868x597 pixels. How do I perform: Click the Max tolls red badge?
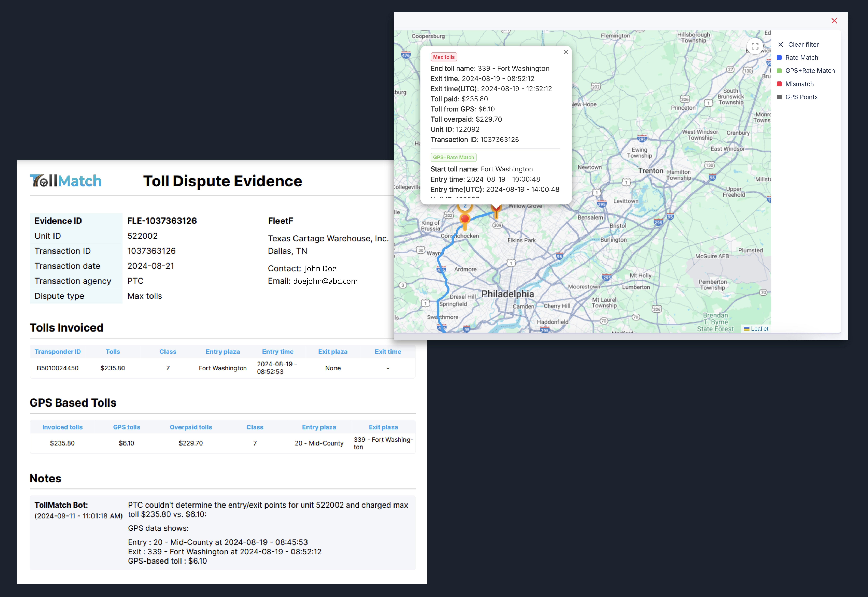[444, 57]
